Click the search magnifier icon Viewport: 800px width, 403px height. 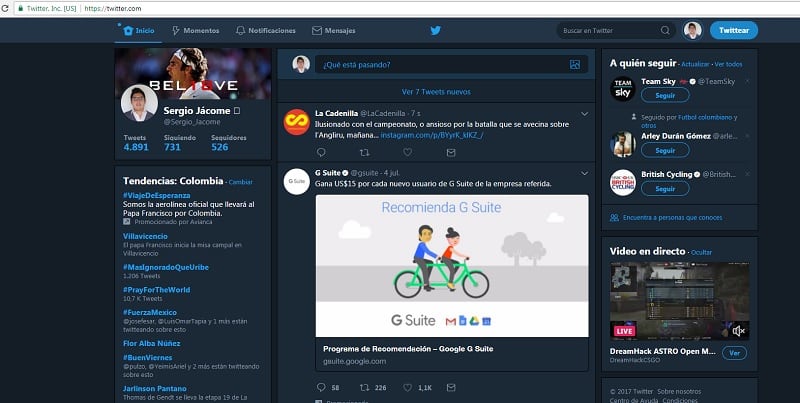pos(665,31)
